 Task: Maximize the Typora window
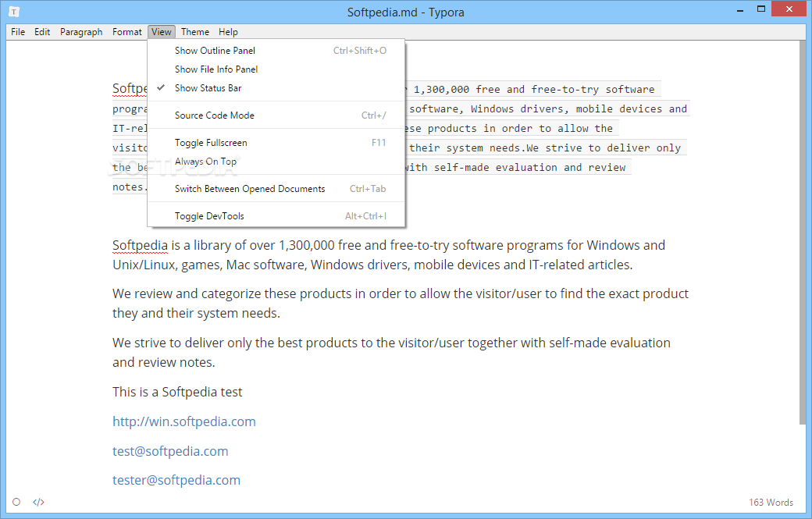point(760,9)
